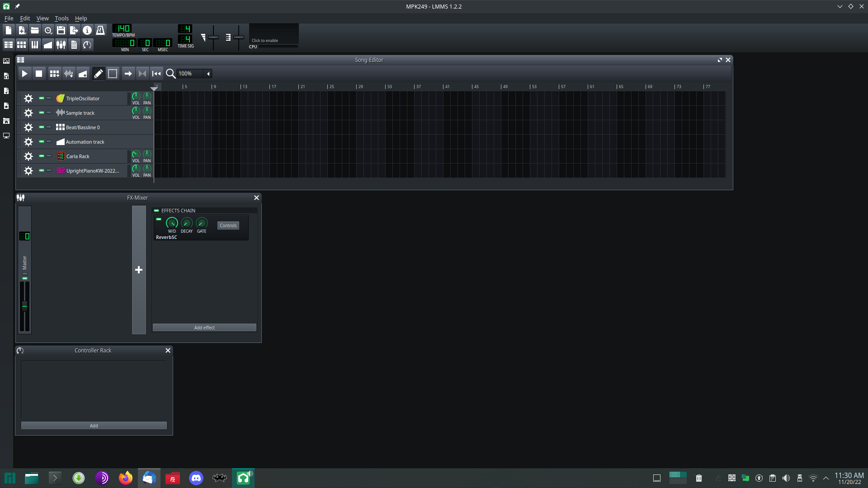Open the Project Notes icon
The width and height of the screenshot is (868, 488).
point(74,44)
